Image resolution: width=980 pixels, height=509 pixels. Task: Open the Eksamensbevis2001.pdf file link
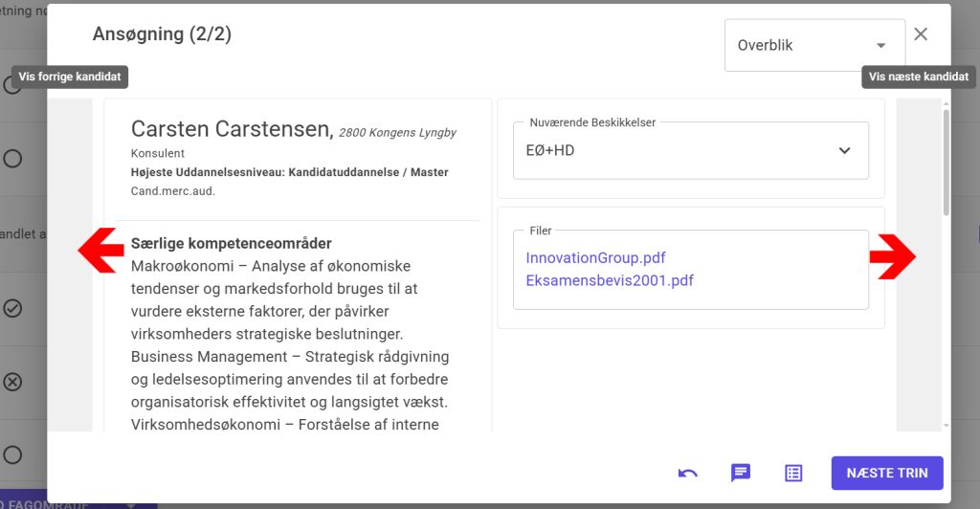(x=610, y=280)
